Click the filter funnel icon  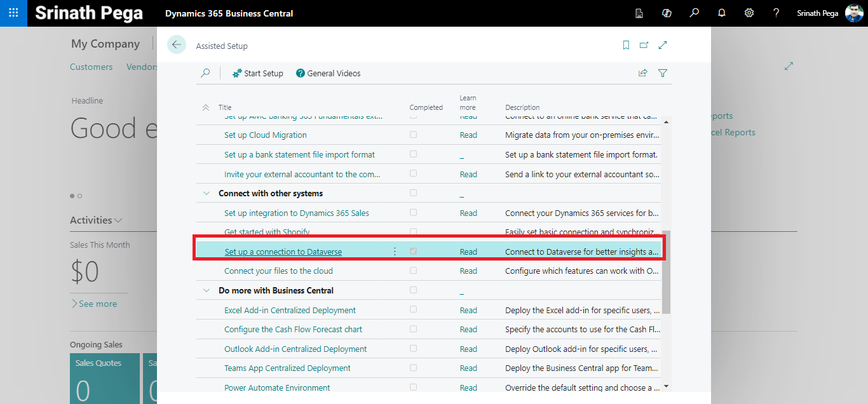click(x=663, y=73)
